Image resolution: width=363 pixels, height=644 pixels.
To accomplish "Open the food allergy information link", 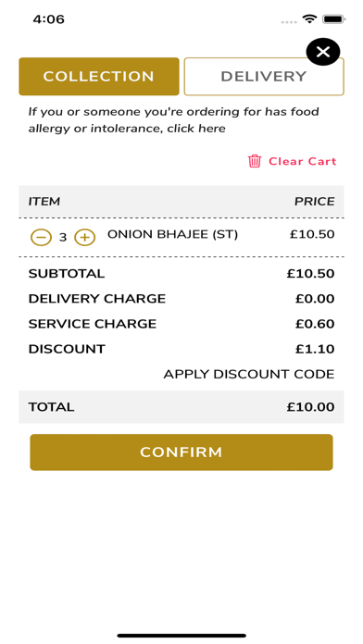I will tap(173, 120).
